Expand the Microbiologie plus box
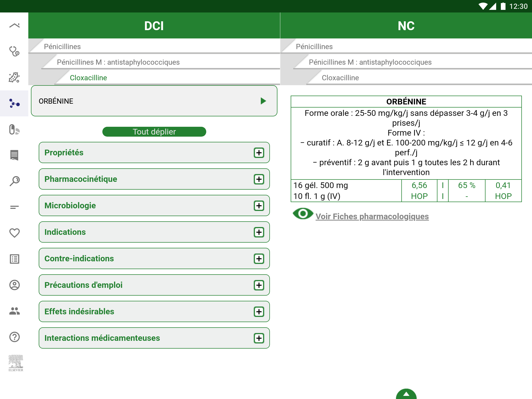The height and width of the screenshot is (399, 532). 259,206
